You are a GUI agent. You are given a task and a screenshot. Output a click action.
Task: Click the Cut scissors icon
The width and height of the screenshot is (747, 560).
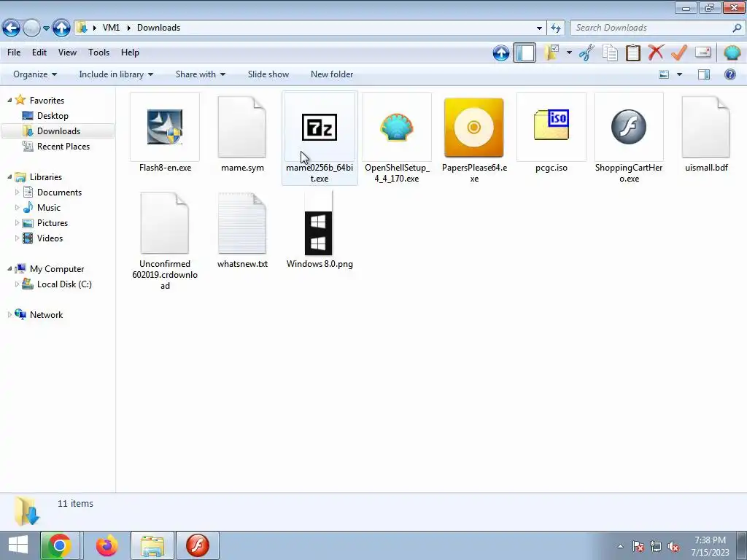587,52
